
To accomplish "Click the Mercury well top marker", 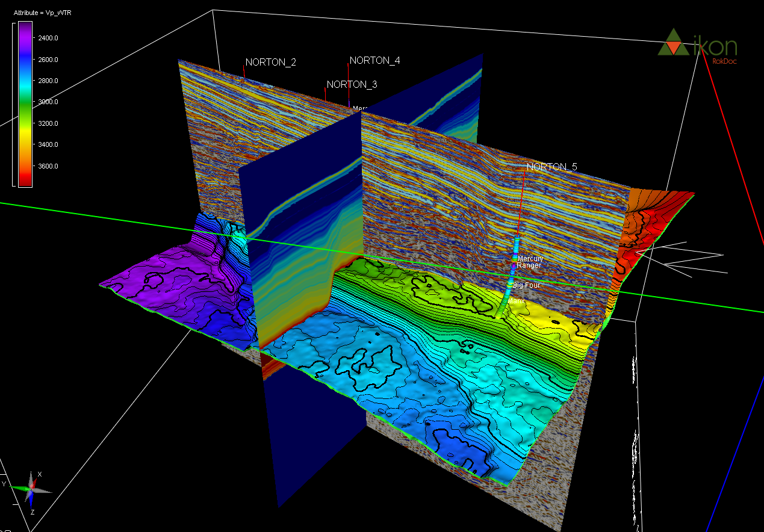I will [530, 259].
